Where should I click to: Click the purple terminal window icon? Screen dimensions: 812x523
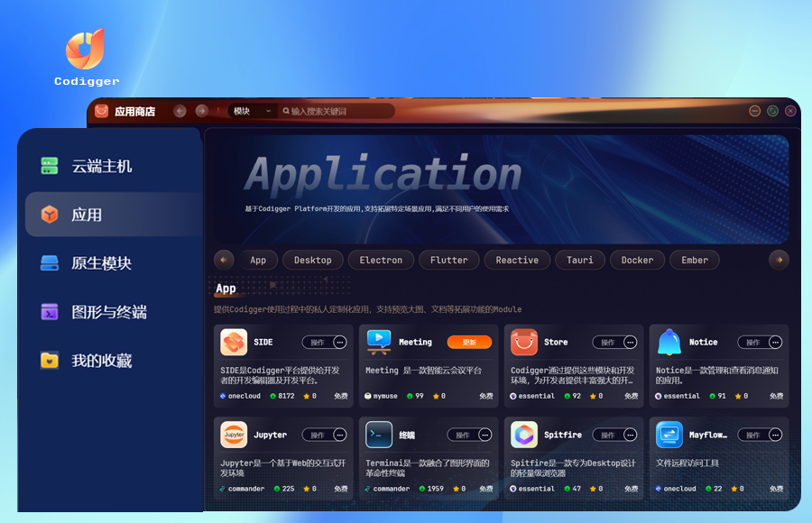50,312
